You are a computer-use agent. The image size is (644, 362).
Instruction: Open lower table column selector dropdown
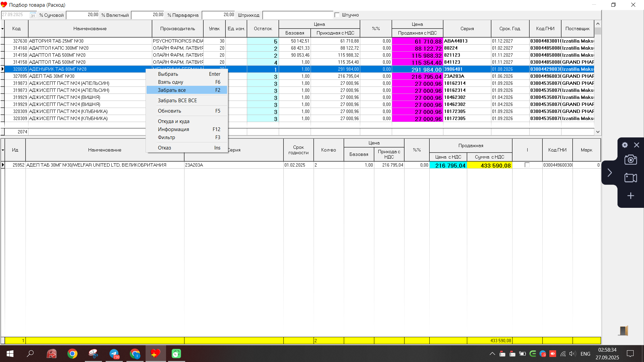pos(3,150)
